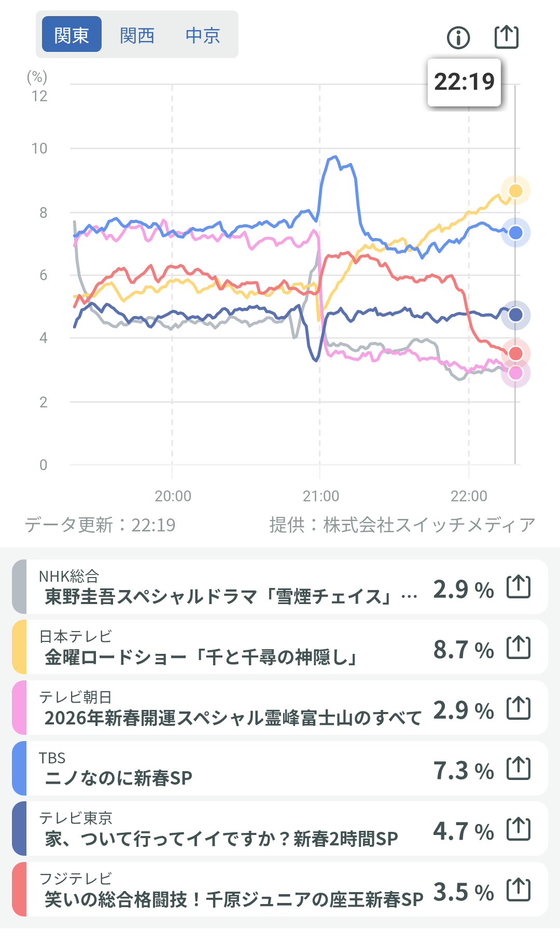Image resolution: width=560 pixels, height=945 pixels.
Task: Share the NHK総合 program rating
Action: point(518,587)
